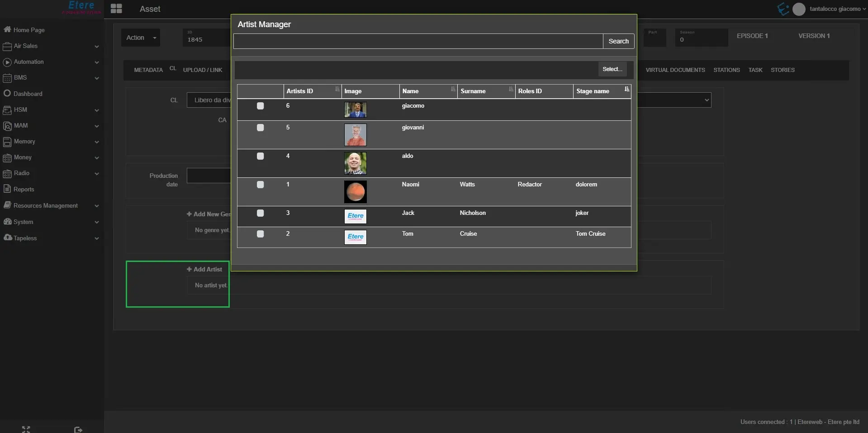
Task: Sort by Artists ID column icon
Action: coord(337,90)
